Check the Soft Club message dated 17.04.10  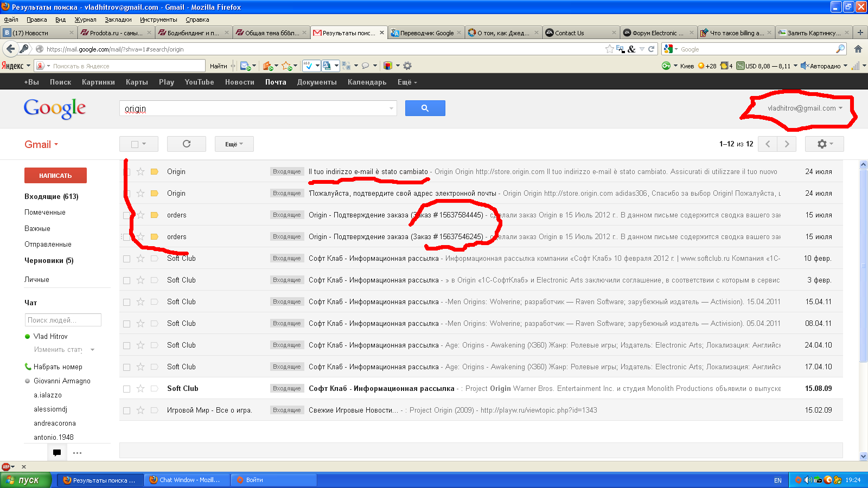(126, 367)
